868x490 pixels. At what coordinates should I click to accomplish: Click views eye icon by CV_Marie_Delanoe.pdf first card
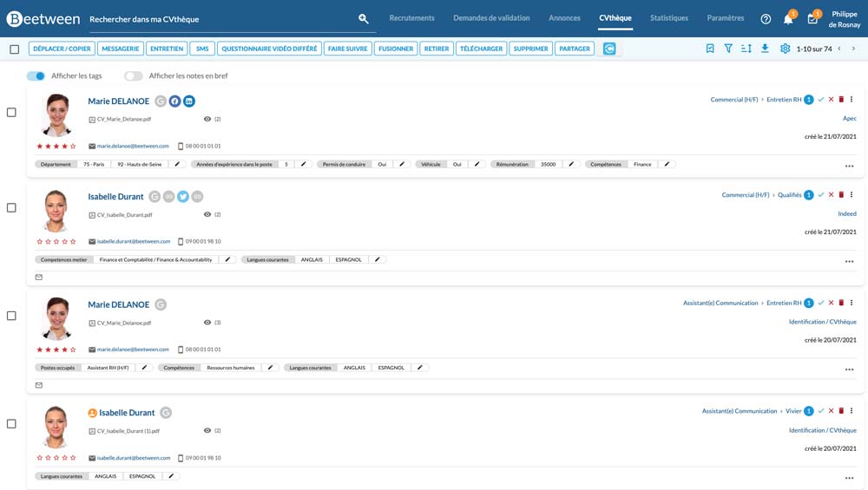[x=207, y=119]
